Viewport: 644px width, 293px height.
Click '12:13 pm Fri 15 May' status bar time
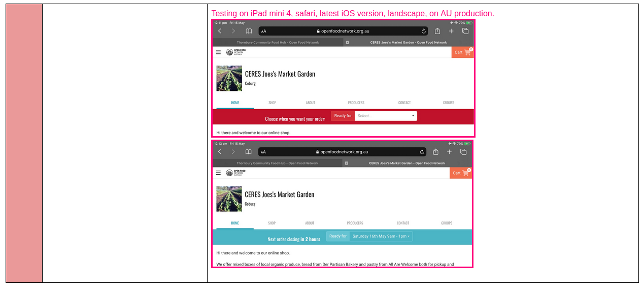[229, 144]
